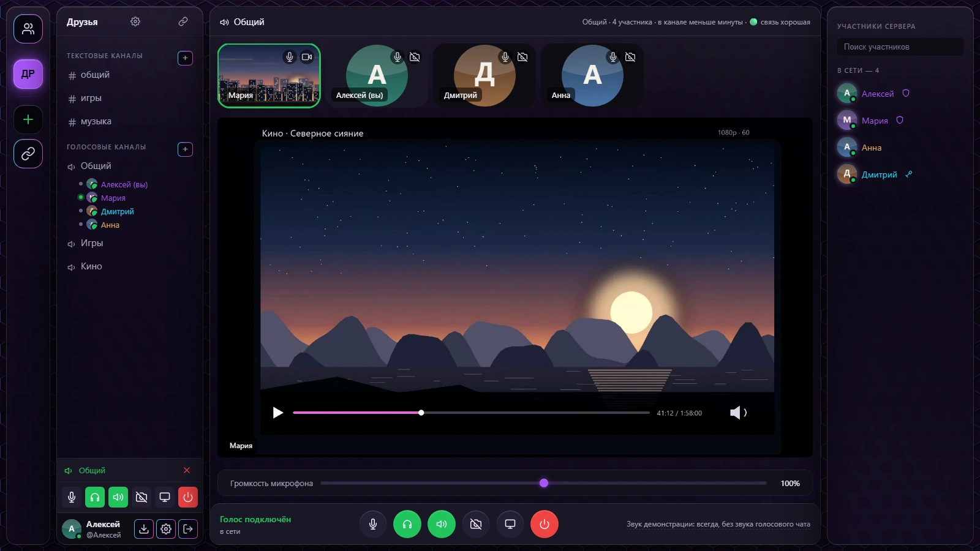This screenshot has height=551, width=980.
Task: Add a voice channel with the plus button
Action: 185,149
